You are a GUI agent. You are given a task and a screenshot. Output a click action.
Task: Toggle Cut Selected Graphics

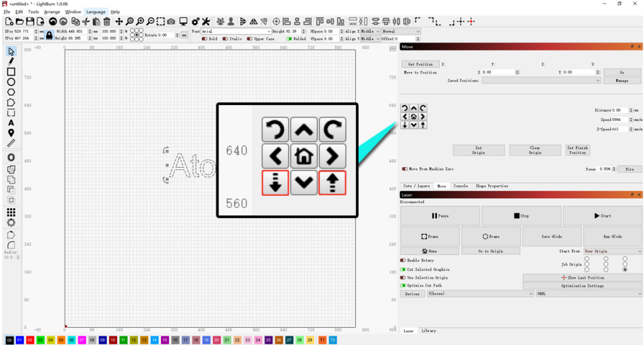point(402,269)
